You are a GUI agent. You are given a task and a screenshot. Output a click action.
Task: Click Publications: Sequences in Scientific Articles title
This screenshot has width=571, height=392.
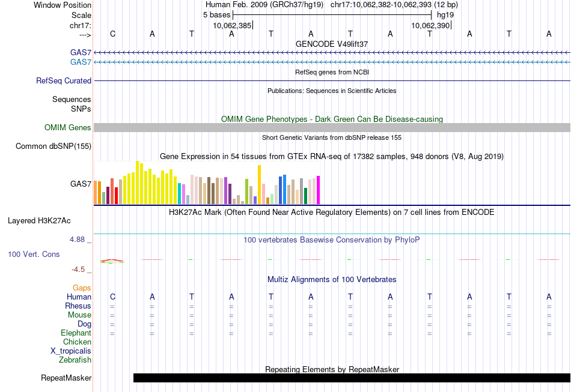coord(332,91)
